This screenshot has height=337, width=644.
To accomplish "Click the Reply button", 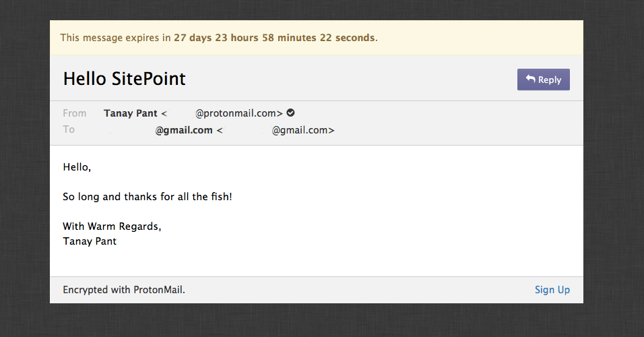I will pos(544,80).
